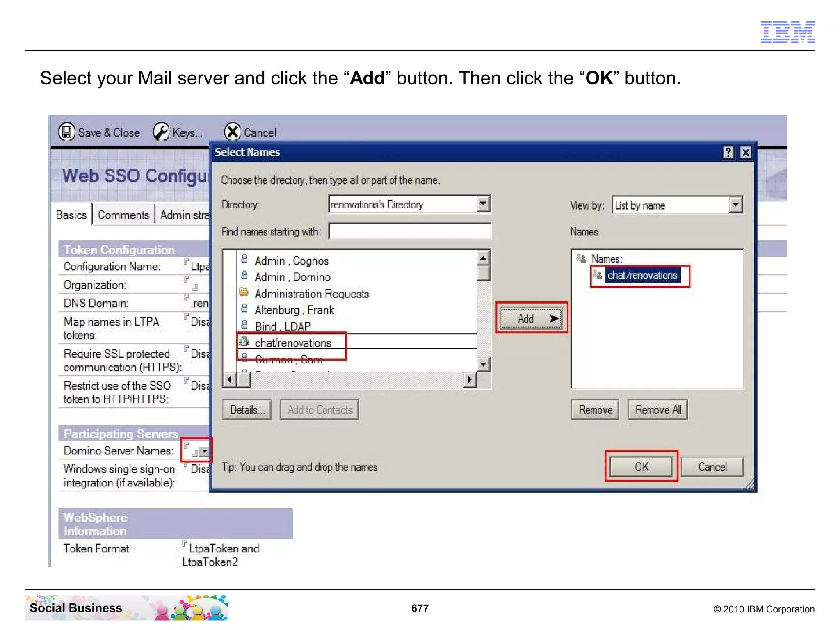Click the Remove button

[x=595, y=410]
